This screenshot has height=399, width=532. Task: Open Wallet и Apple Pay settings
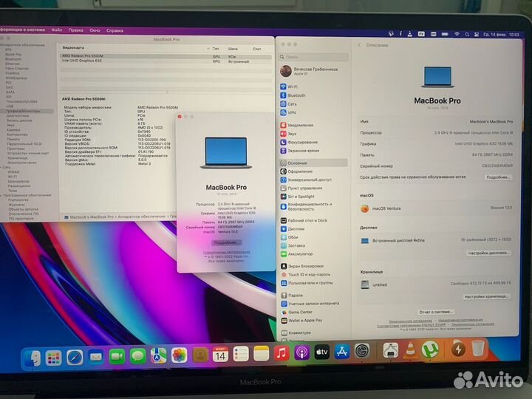point(301,320)
